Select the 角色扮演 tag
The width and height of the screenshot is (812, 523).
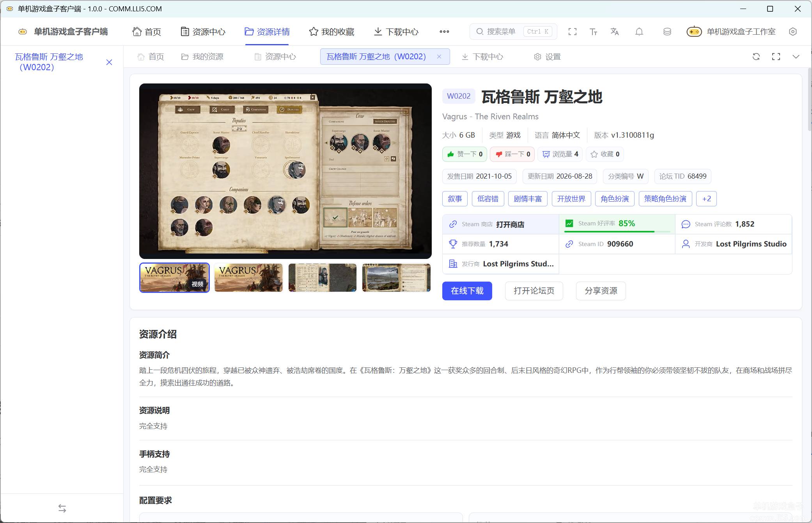coord(615,199)
